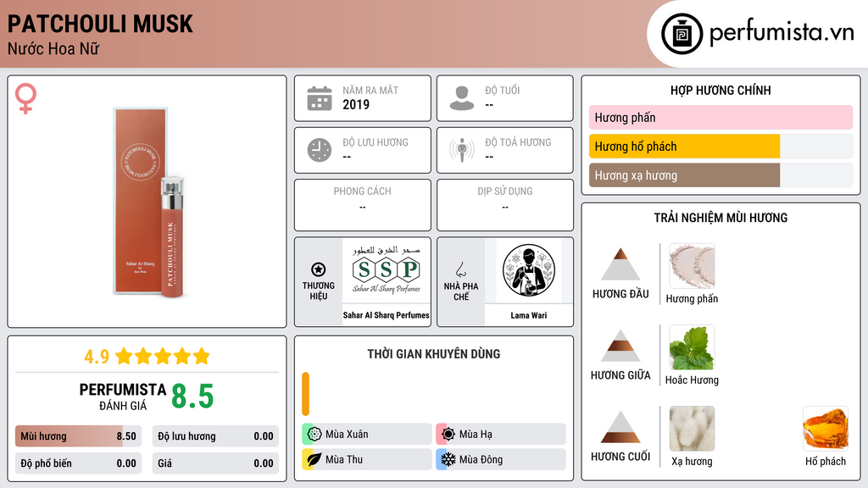Click the Perfumista đánh giá label
Viewport: 868px width, 488px height.
(123, 397)
